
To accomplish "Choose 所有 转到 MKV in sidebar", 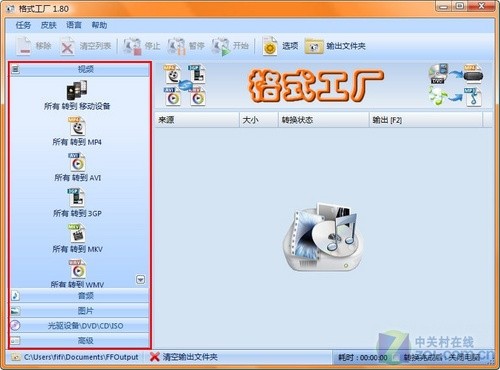I will (x=77, y=239).
